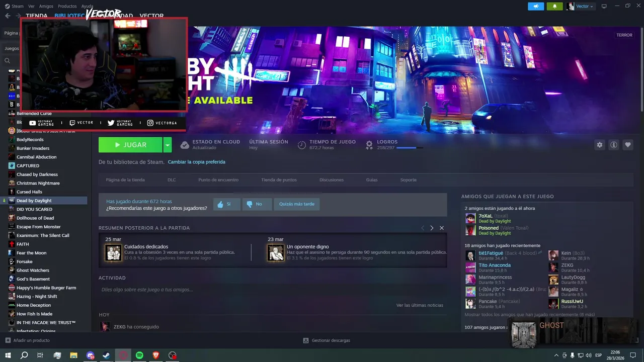The height and width of the screenshot is (362, 644).
Task: Open File Explorer from taskbar
Action: (x=73, y=355)
